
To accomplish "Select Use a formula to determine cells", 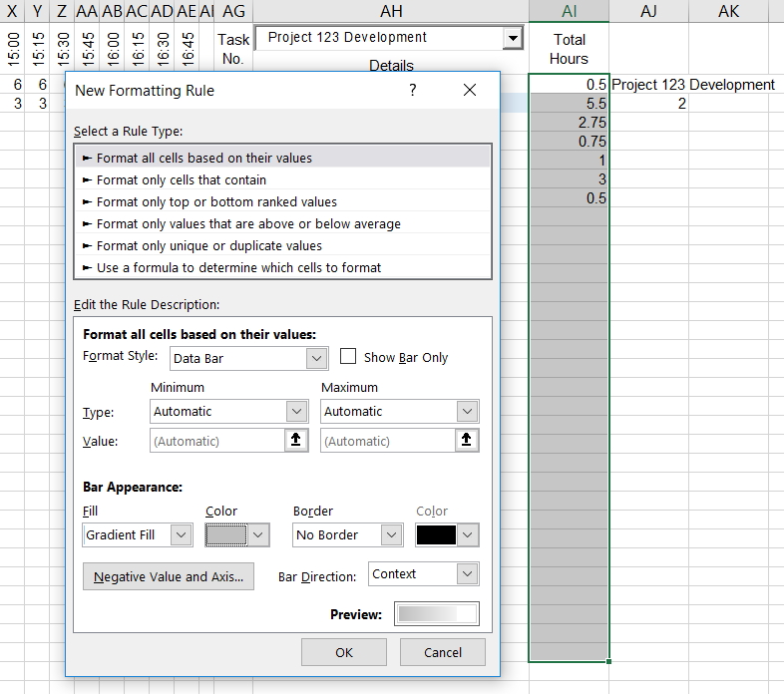I will click(x=283, y=267).
